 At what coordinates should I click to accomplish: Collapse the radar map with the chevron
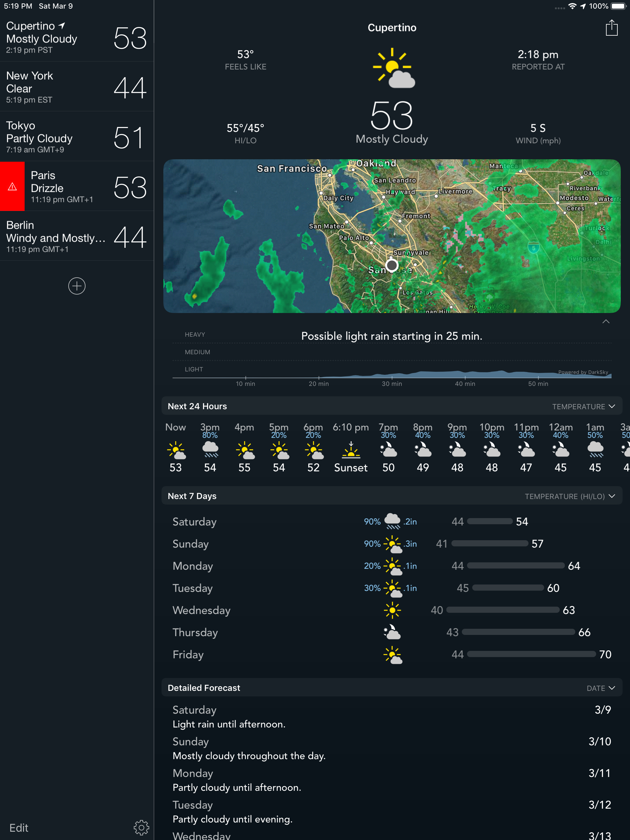click(606, 322)
